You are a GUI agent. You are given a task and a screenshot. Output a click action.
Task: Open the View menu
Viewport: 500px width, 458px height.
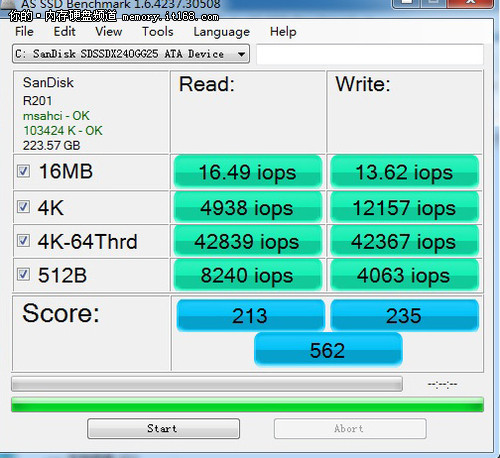click(109, 32)
